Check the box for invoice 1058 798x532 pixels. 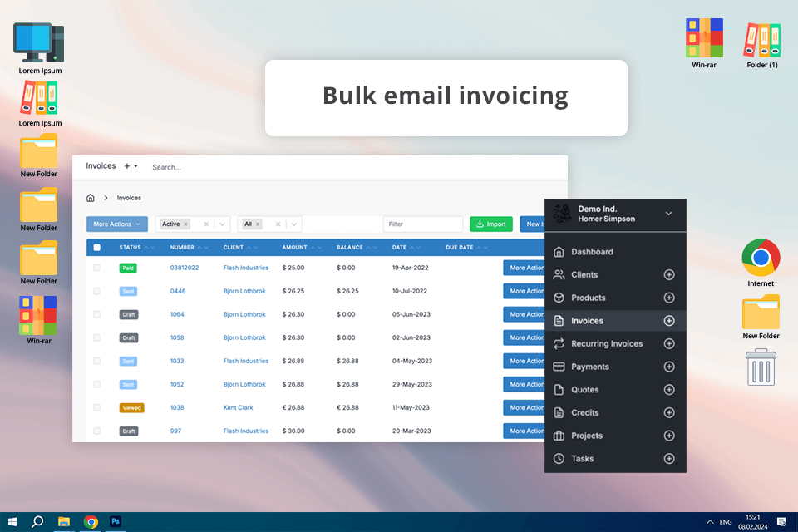pyautogui.click(x=96, y=337)
